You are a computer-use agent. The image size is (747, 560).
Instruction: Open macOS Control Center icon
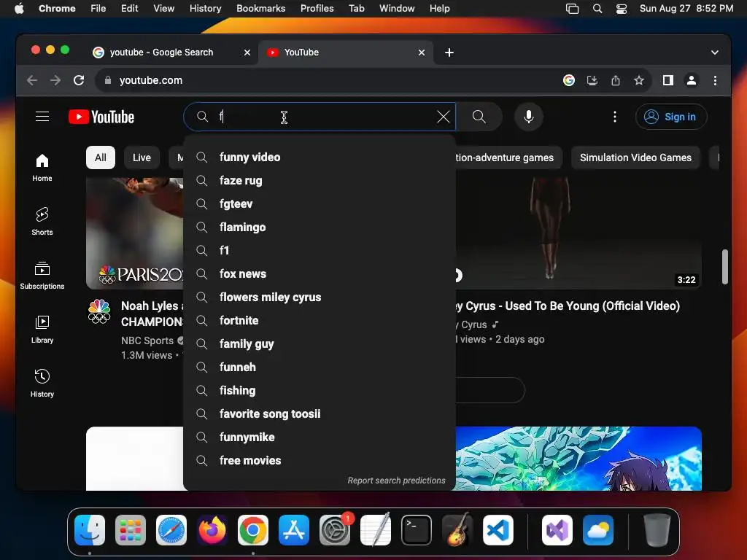[x=622, y=9]
